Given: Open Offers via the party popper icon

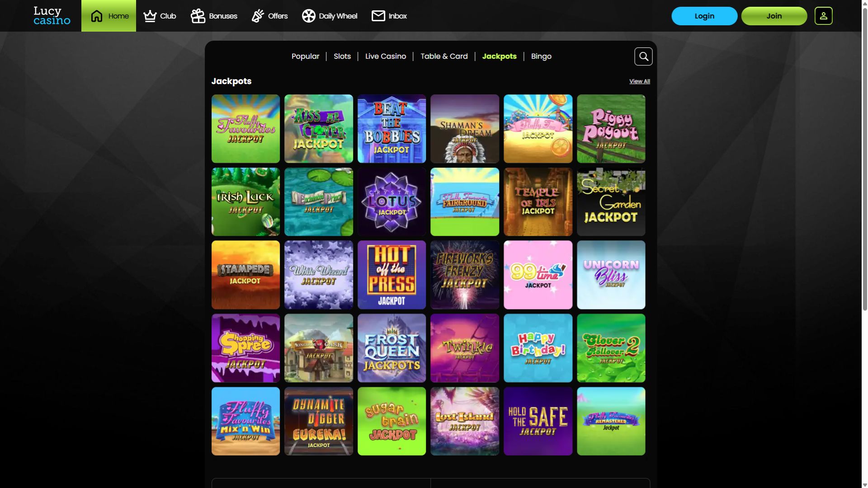Looking at the screenshot, I should [258, 16].
